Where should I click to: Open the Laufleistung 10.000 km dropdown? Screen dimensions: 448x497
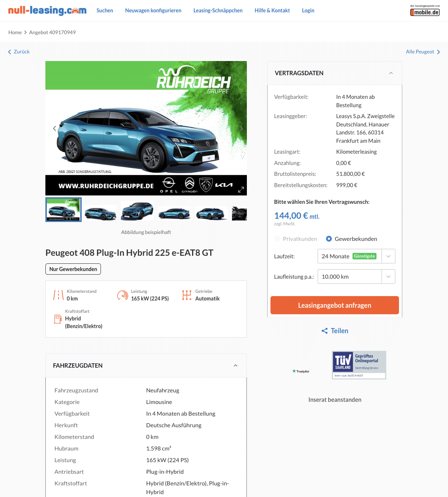[356, 276]
